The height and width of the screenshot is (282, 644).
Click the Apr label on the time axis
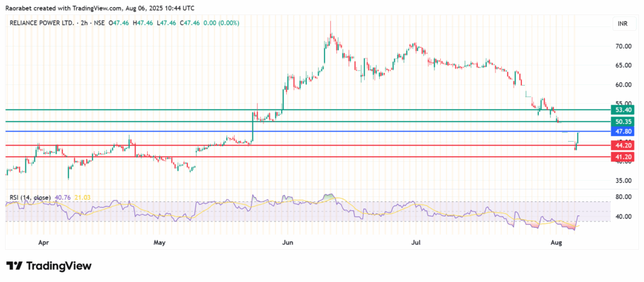point(42,241)
